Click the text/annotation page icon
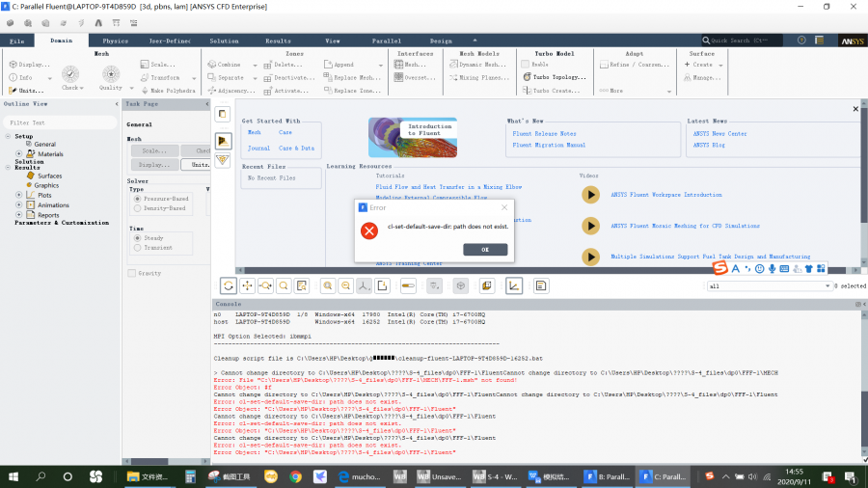This screenshot has height=488, width=868. click(541, 286)
